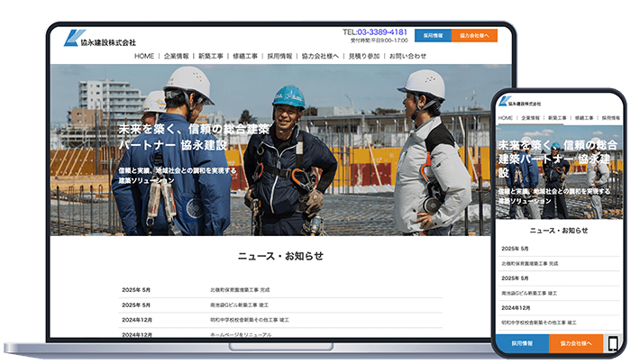631x364 pixels.
Task: Open 修繕工事 in the laptop navigation menu
Action: tap(245, 56)
